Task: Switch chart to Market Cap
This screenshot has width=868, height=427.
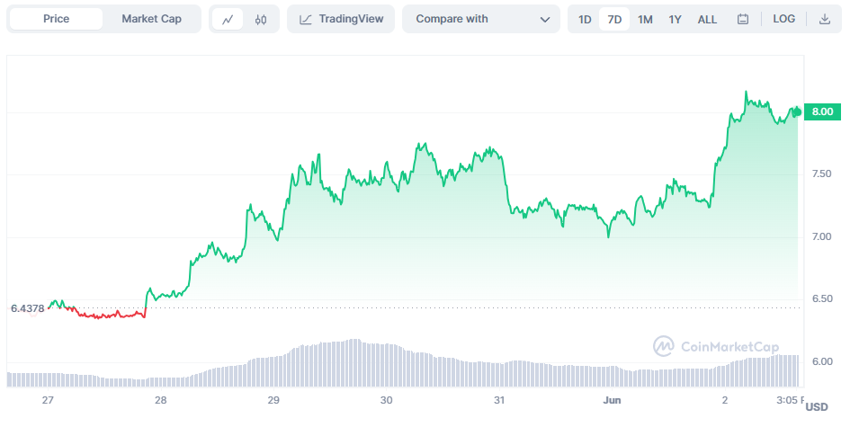Action: (151, 19)
